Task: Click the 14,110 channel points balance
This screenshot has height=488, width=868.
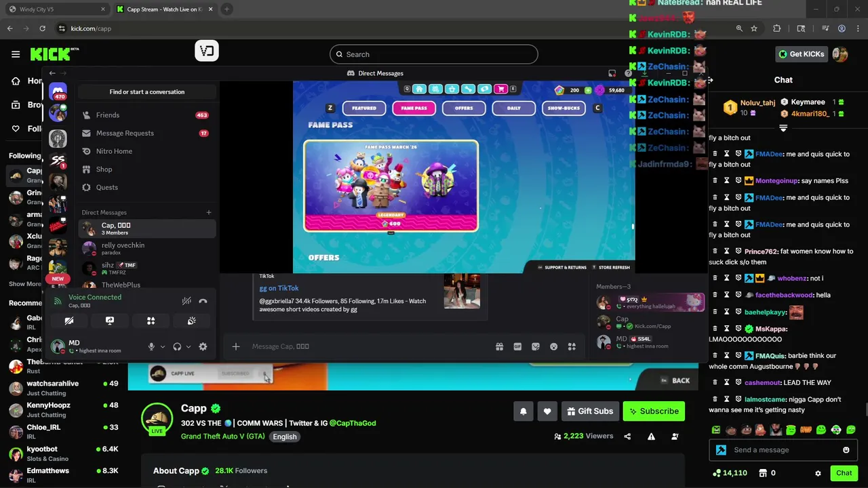Action: [x=730, y=473]
